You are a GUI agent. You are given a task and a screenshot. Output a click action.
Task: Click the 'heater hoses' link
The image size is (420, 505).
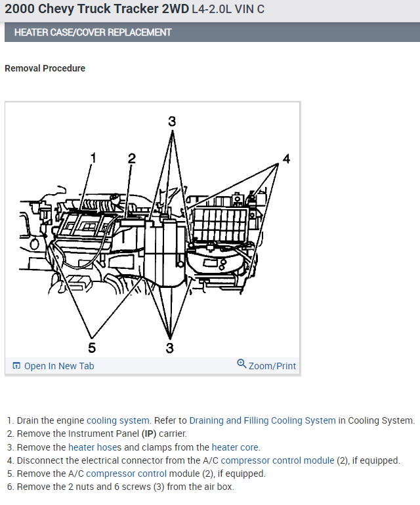tap(94, 447)
